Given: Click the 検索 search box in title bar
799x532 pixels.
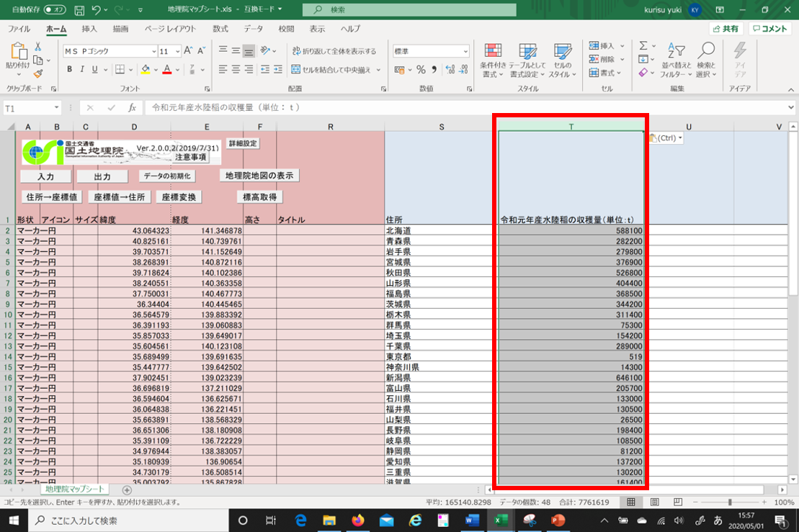Looking at the screenshot, I should point(409,9).
